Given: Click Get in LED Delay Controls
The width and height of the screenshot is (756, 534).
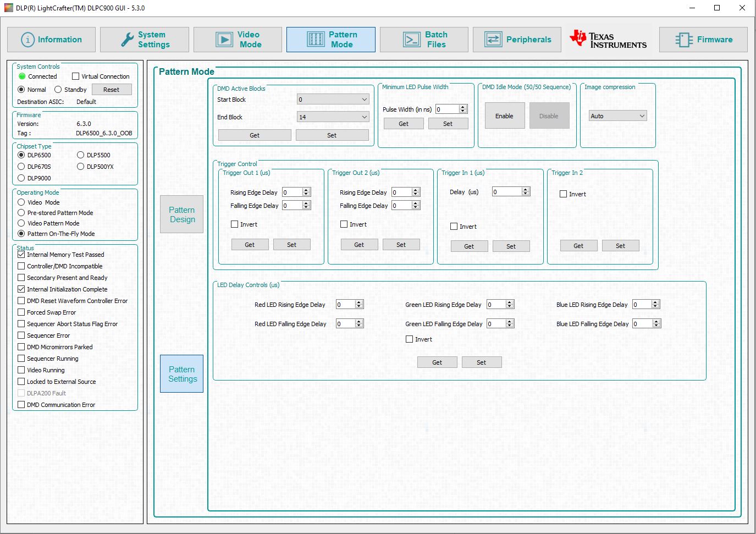Looking at the screenshot, I should (437, 362).
